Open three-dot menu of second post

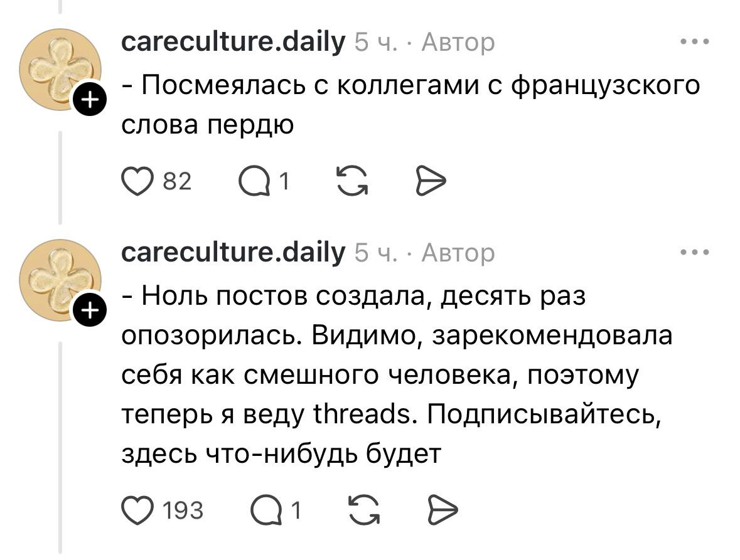[x=695, y=253]
